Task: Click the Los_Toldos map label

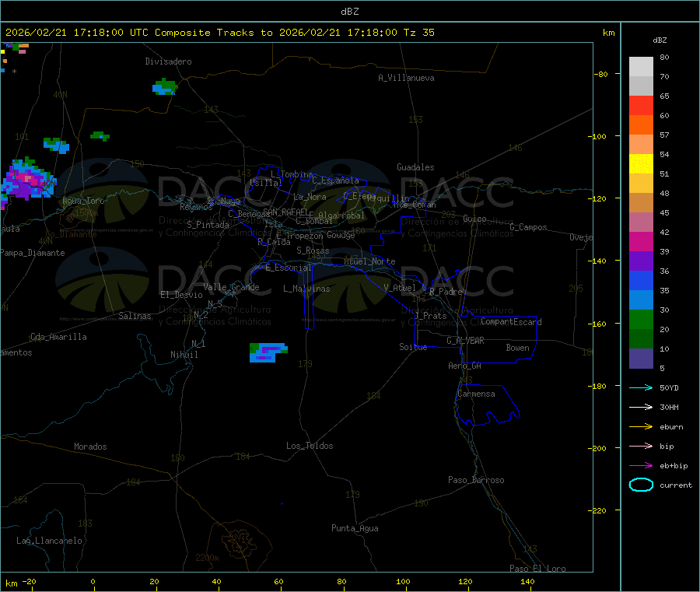Action: coord(310,446)
